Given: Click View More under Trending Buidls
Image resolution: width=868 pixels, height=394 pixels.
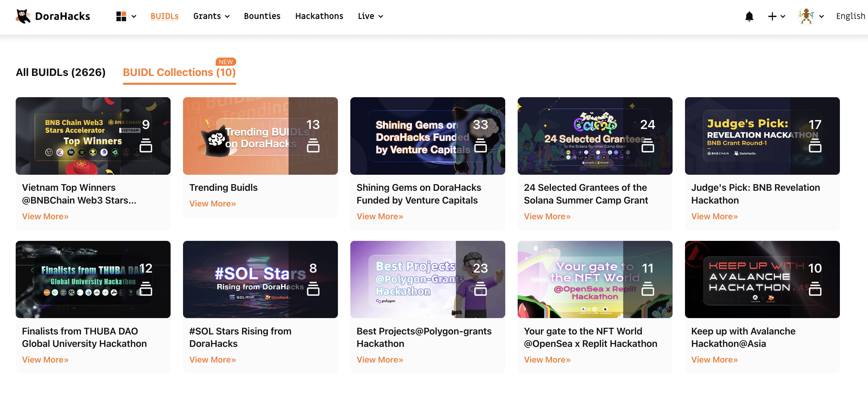Looking at the screenshot, I should 212,204.
